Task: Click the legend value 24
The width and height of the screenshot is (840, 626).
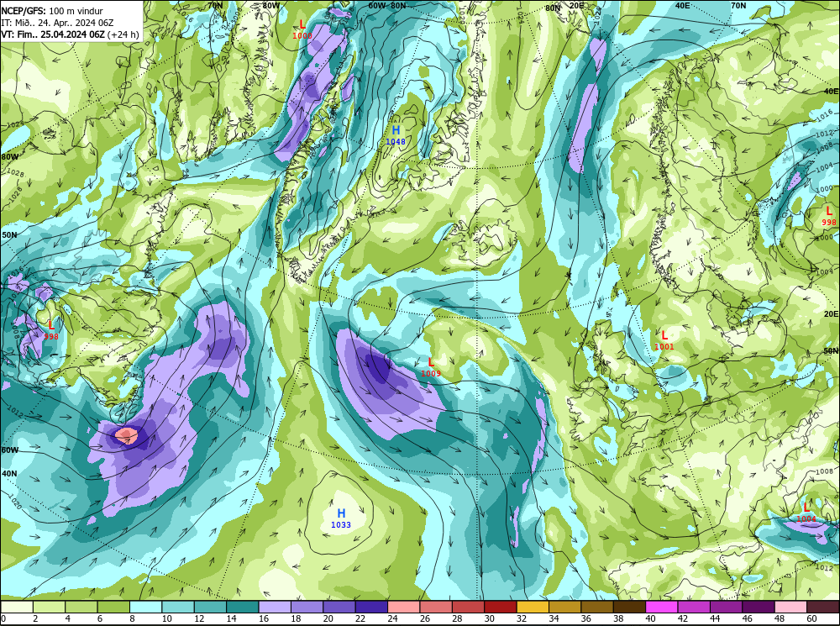Action: pyautogui.click(x=392, y=619)
